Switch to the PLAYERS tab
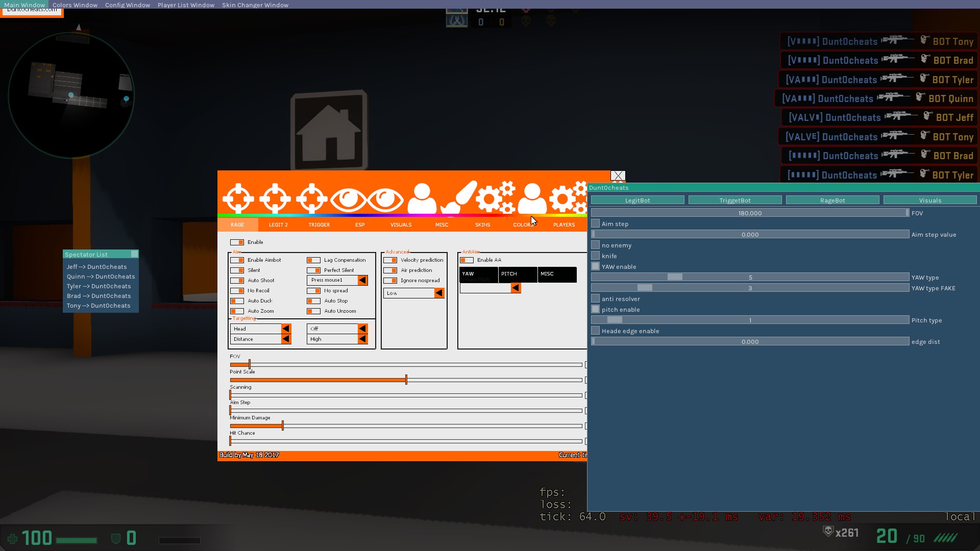Viewport: 980px width, 551px height. coord(564,224)
